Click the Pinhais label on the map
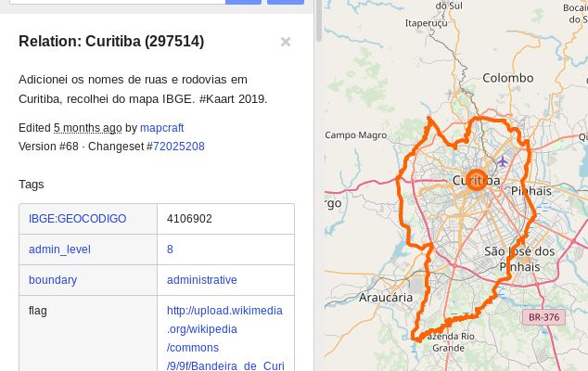Screen dimensions: 588x371 tap(531, 191)
